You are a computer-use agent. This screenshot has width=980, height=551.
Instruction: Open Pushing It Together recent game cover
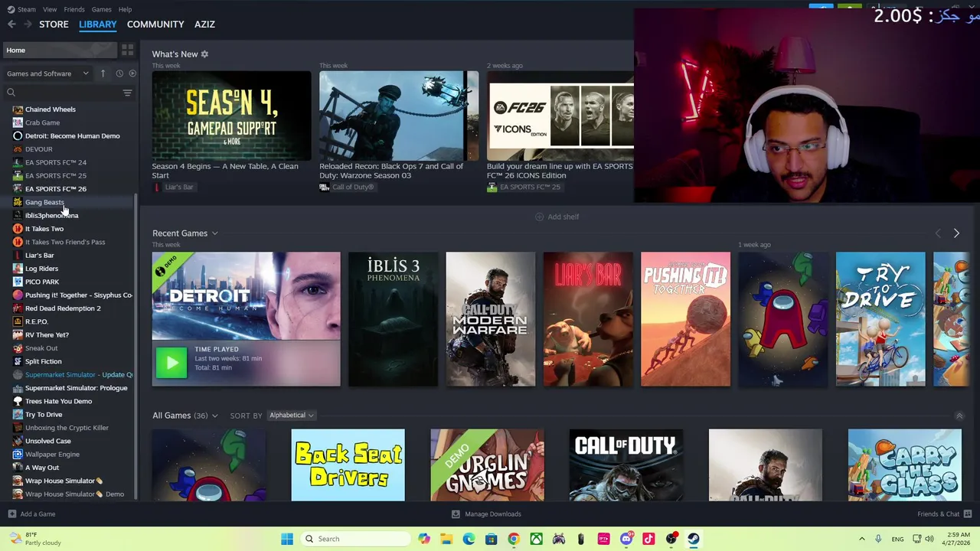685,319
